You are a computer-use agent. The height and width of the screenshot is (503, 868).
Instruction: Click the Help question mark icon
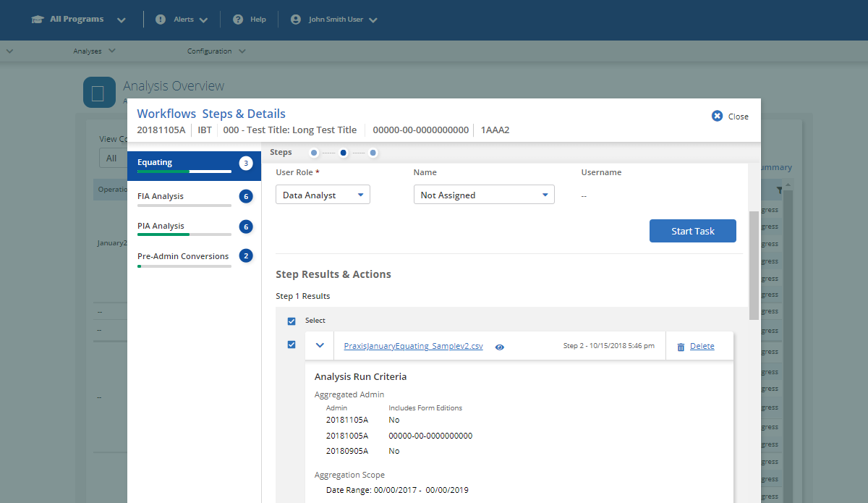[238, 20]
